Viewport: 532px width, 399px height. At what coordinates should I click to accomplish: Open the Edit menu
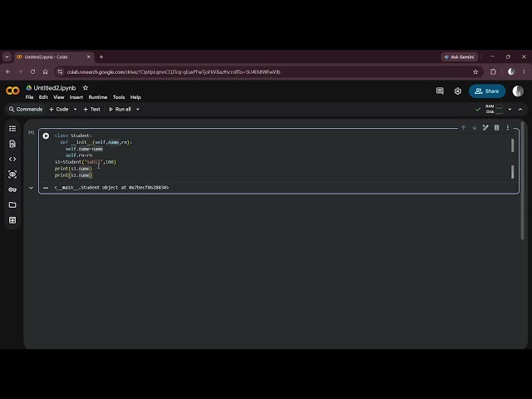point(43,97)
